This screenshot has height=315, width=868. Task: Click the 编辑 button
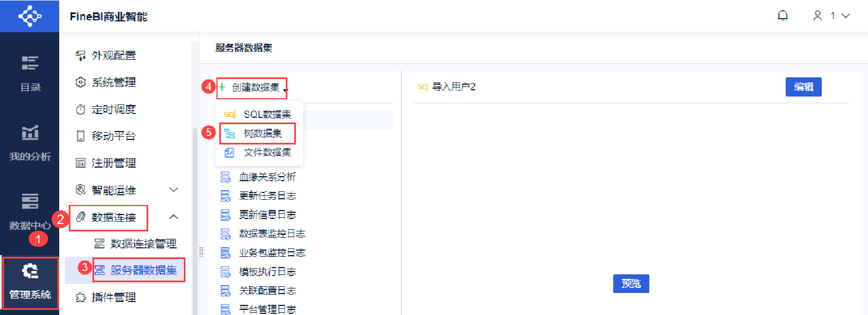(x=803, y=87)
